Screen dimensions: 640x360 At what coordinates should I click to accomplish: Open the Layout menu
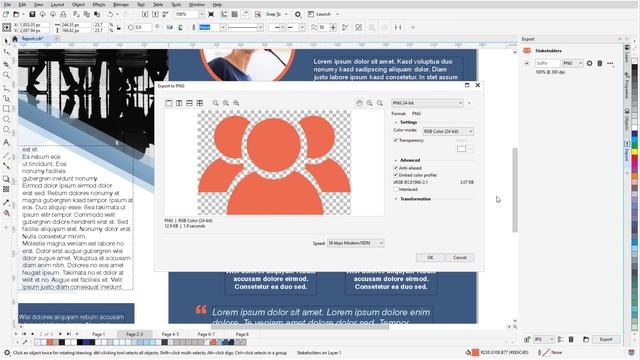58,4
